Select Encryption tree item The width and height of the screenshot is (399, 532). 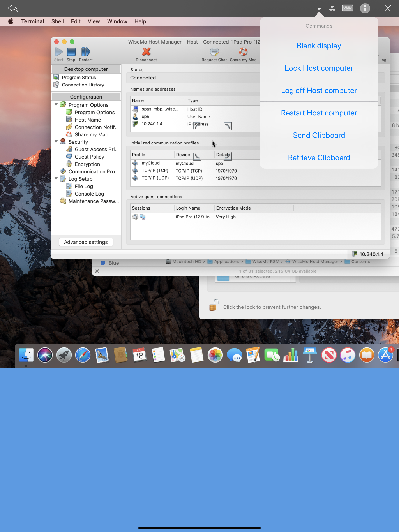tap(87, 164)
